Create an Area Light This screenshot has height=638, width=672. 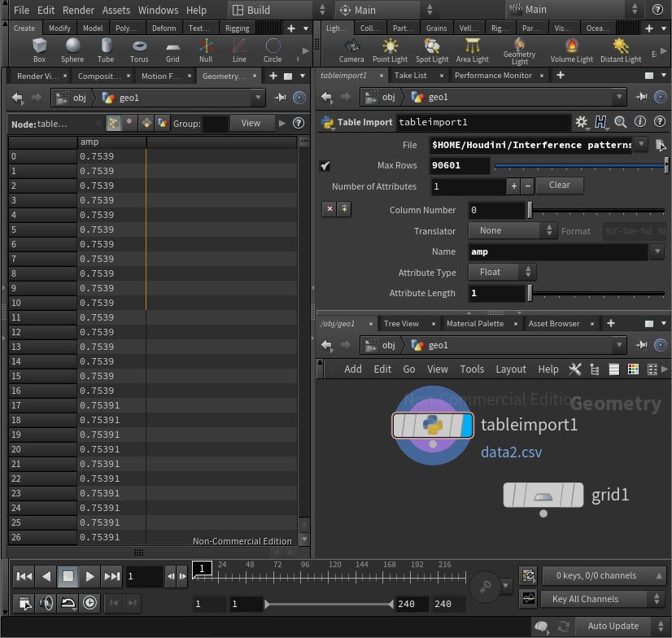tap(473, 50)
